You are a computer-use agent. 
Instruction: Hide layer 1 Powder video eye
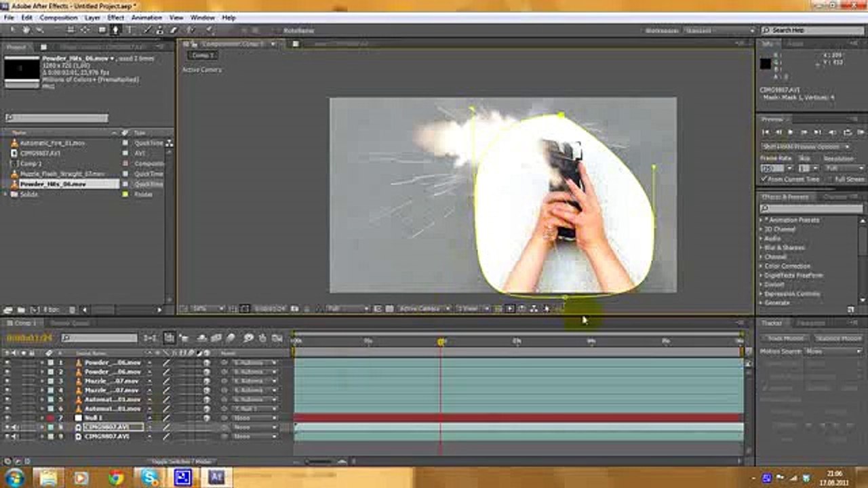click(x=7, y=363)
